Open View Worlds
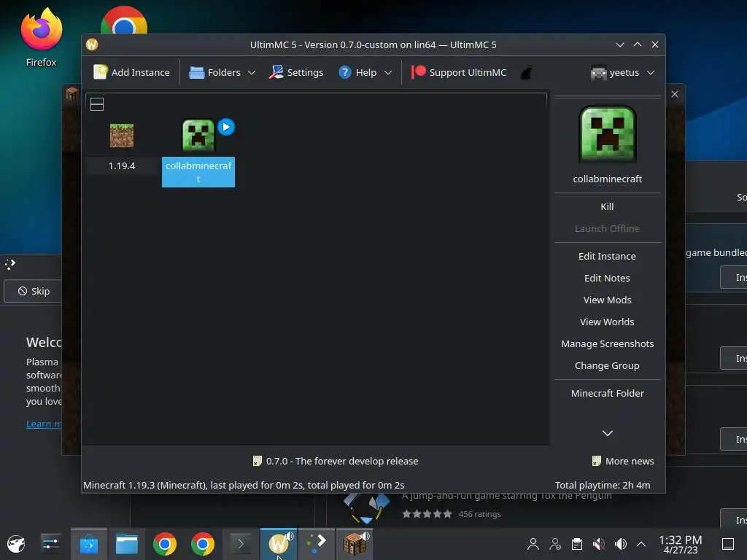747x560 pixels. (607, 322)
